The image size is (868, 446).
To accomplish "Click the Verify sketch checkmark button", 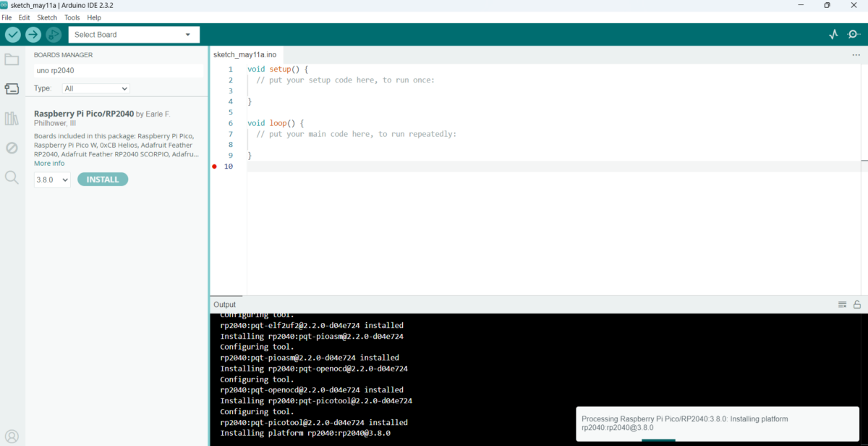I will (x=13, y=35).
